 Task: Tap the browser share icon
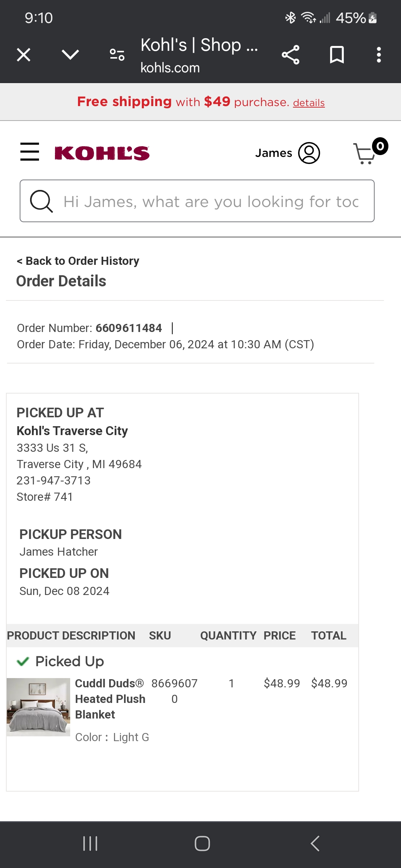290,55
